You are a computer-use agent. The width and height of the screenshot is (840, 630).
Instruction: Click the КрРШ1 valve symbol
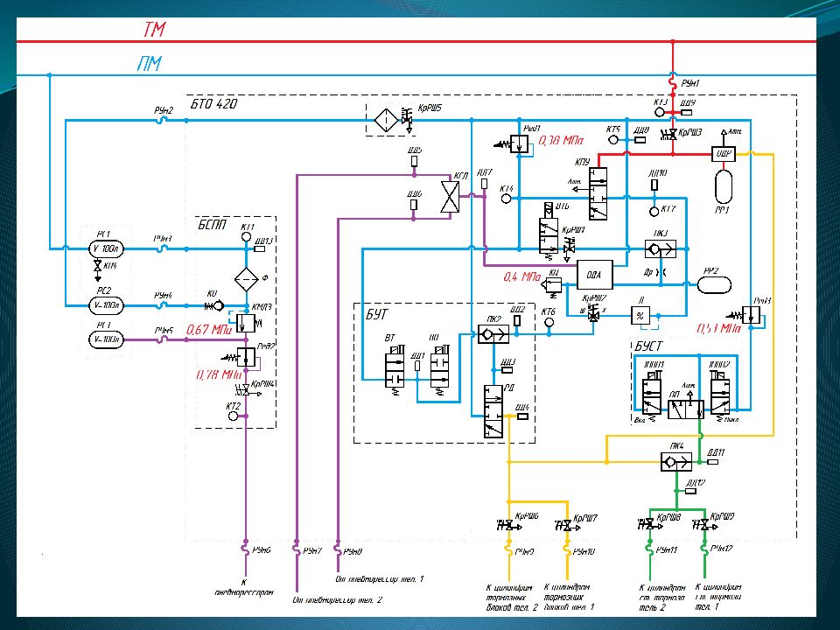pos(570,248)
